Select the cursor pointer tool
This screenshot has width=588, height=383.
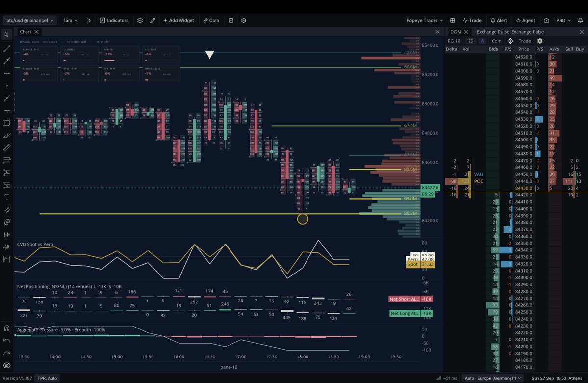[x=7, y=34]
